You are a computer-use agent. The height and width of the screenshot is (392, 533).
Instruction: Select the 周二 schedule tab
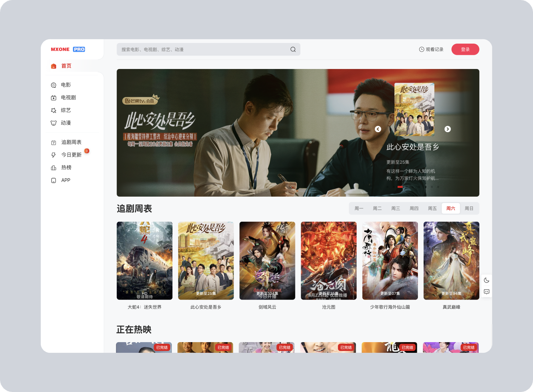pyautogui.click(x=377, y=209)
